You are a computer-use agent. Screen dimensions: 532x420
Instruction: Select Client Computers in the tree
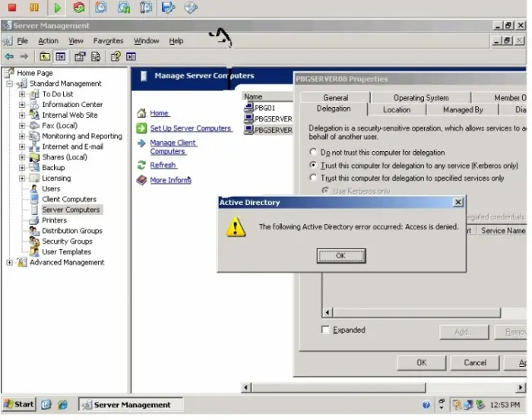click(69, 199)
